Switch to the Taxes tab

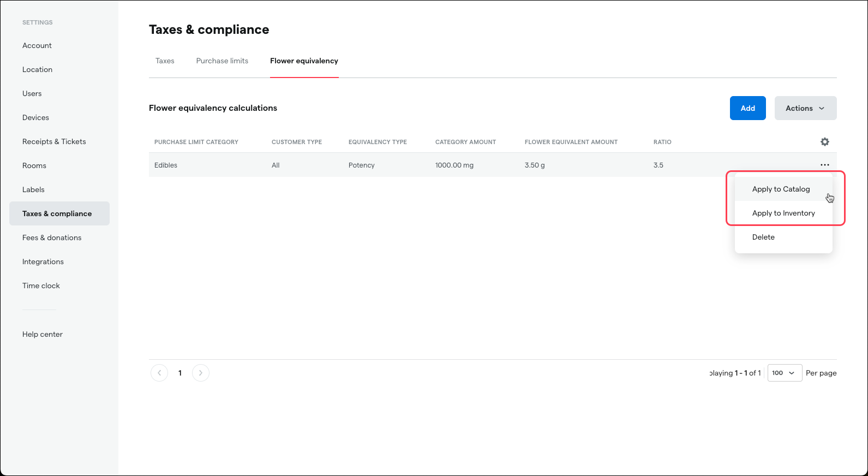pyautogui.click(x=165, y=61)
